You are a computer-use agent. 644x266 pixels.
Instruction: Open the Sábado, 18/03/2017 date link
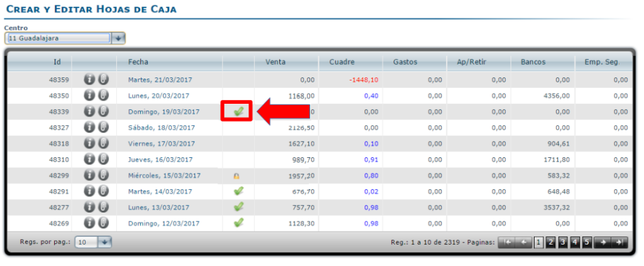coord(161,127)
